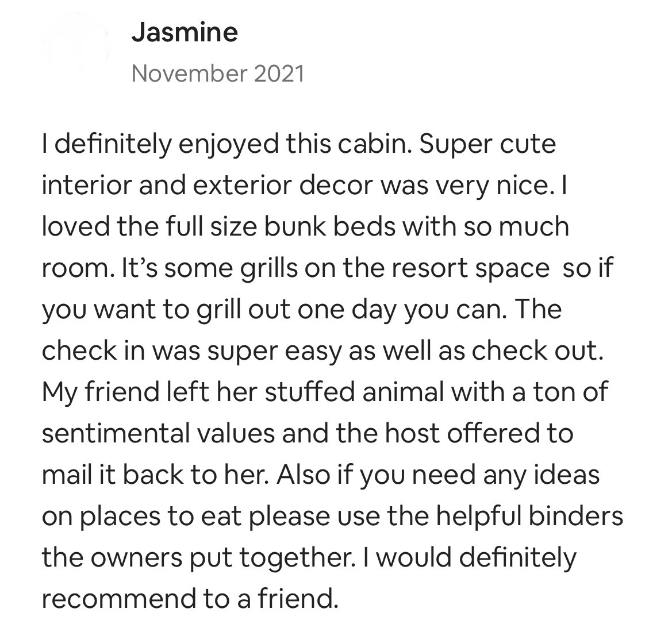Click the words "I would definitely"
The height and width of the screenshot is (624, 672).
(x=469, y=557)
